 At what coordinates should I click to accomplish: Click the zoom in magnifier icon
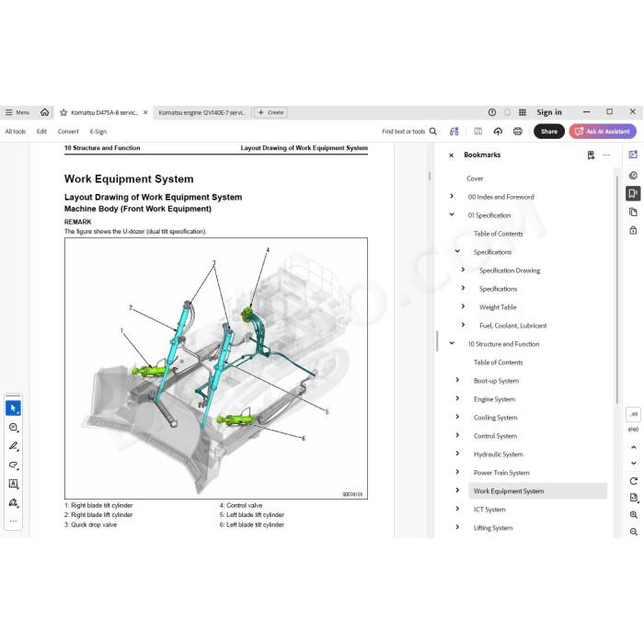633,514
